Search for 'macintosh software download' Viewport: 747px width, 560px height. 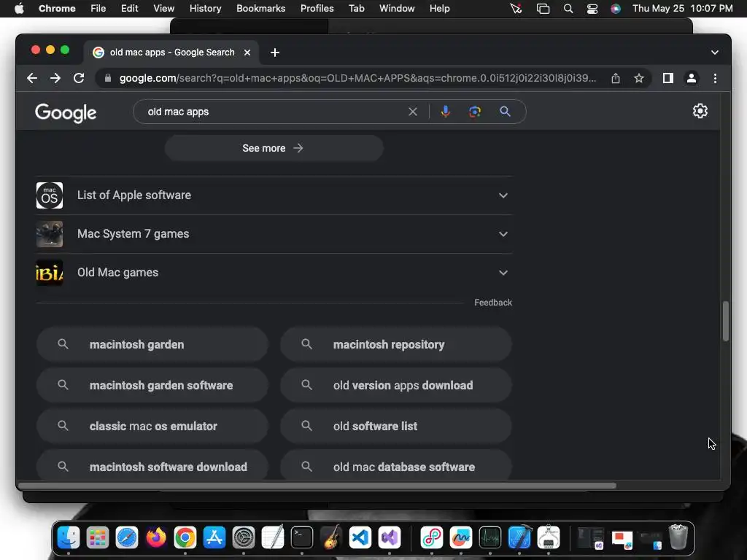pos(152,466)
